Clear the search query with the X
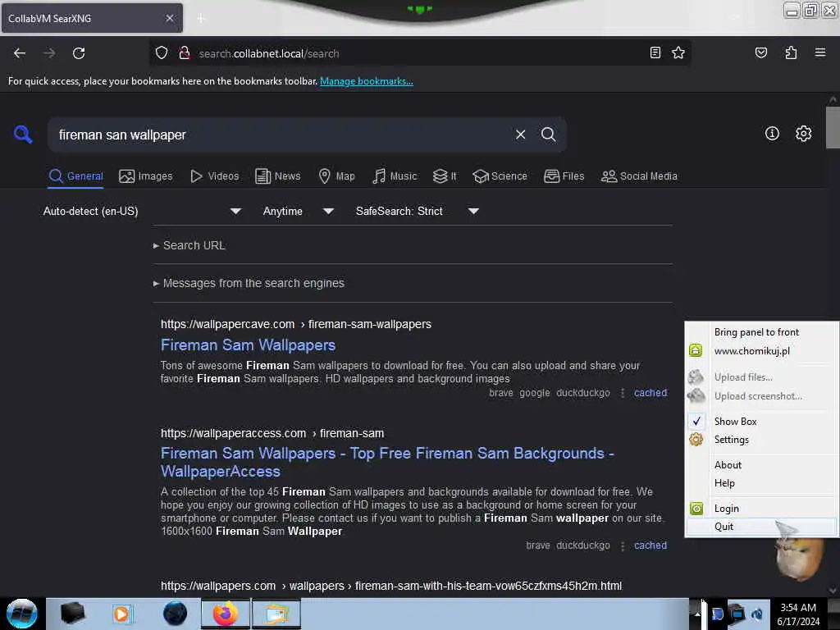840x630 pixels. click(x=520, y=135)
